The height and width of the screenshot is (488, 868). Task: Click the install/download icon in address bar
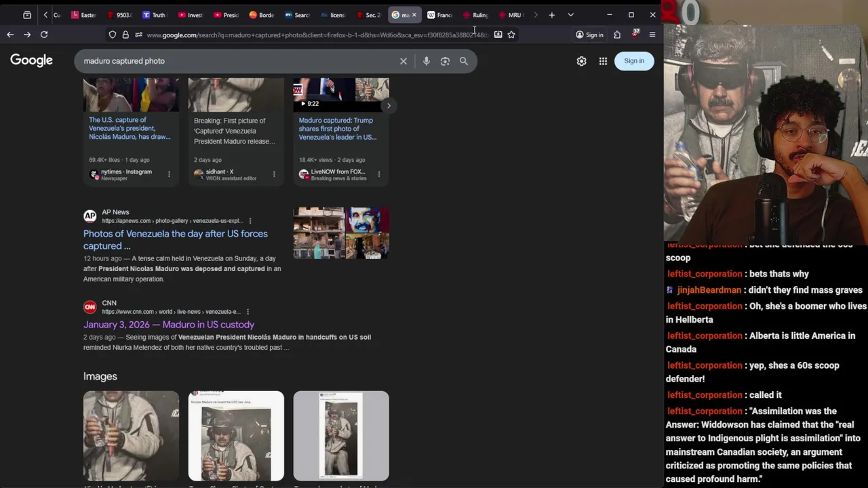pos(498,35)
